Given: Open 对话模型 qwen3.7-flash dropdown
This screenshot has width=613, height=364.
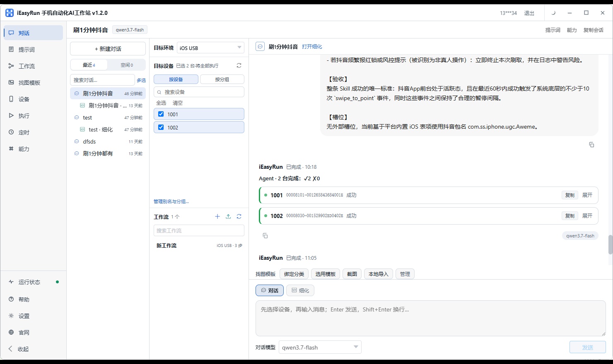Looking at the screenshot, I should click(320, 347).
